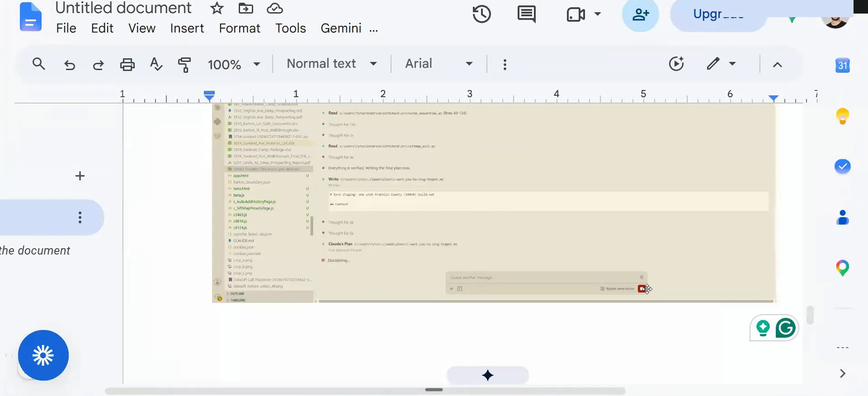Viewport: 868px width, 396px height.
Task: Open Google Keep lightbulb panel
Action: pyautogui.click(x=842, y=116)
